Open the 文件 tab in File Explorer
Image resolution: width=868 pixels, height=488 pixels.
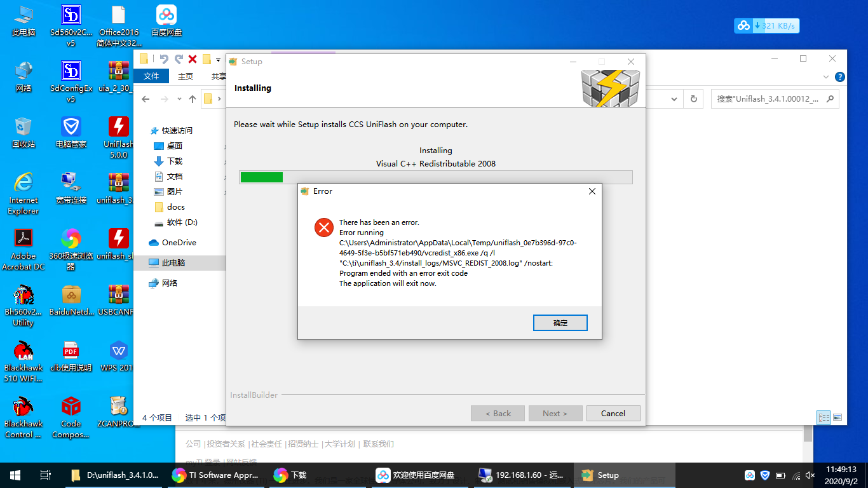151,76
